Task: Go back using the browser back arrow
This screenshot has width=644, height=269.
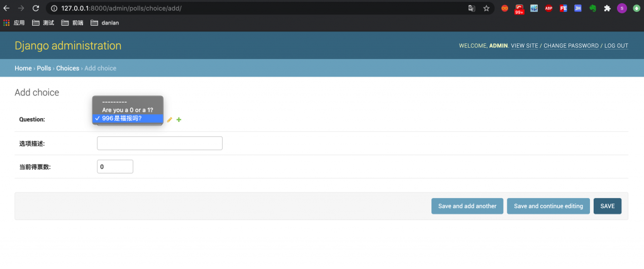Action: click(x=6, y=8)
